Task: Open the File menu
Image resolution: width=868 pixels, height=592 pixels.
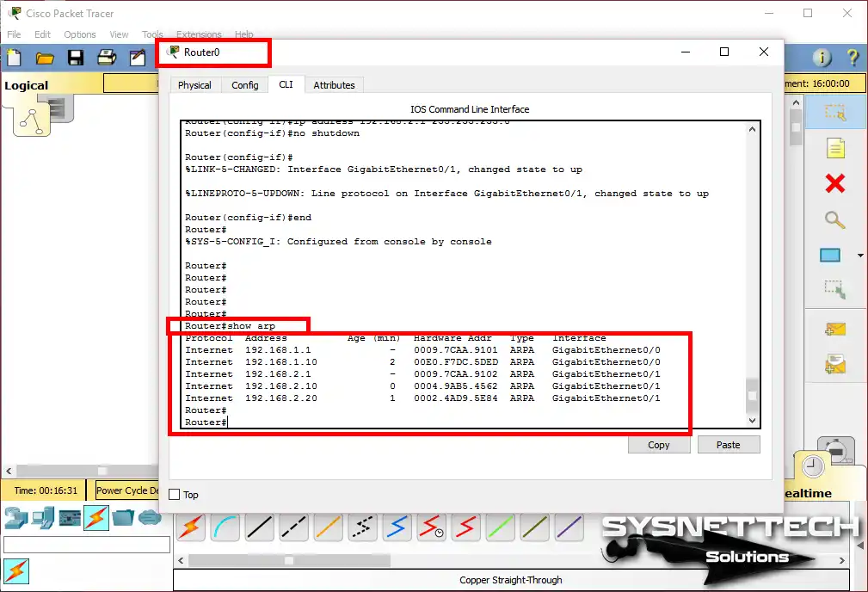Action: [14, 34]
